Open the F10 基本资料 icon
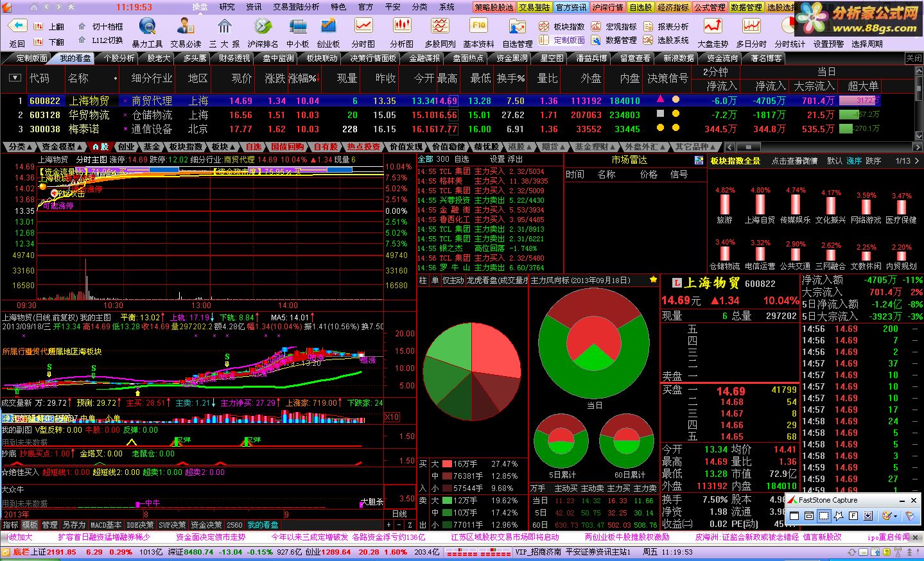The image size is (924, 561). click(478, 26)
